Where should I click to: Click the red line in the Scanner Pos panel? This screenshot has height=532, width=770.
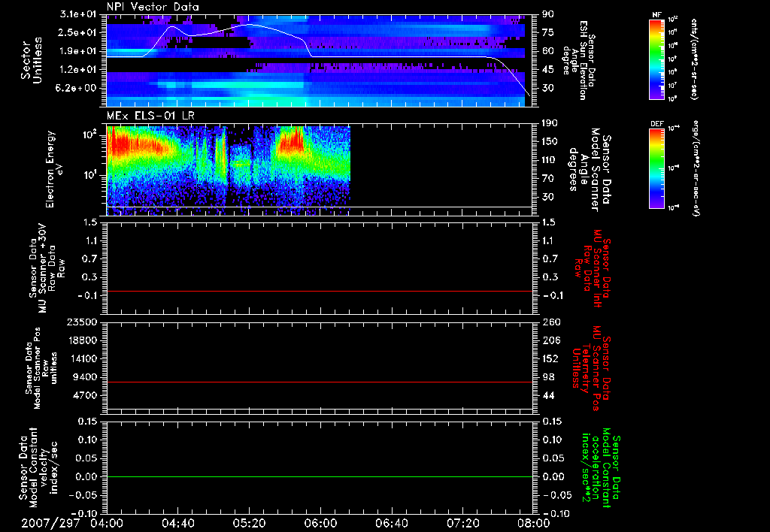pos(320,382)
